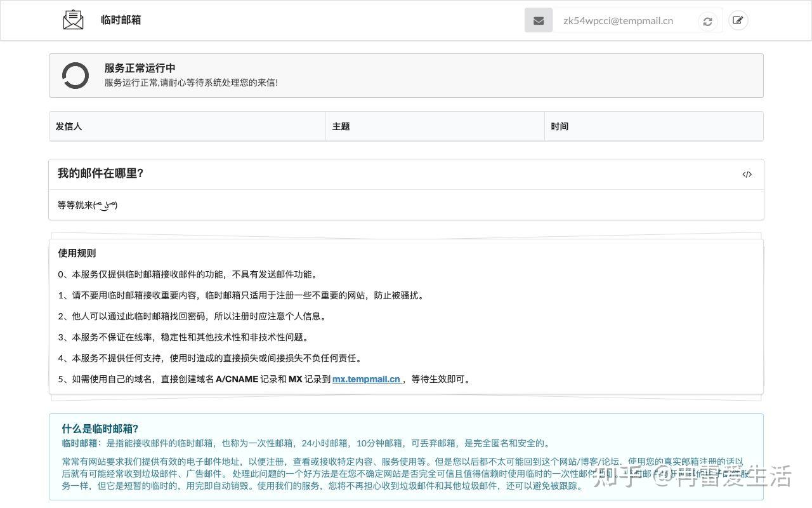Click rule 0 about receiving mail only
This screenshot has height=508, width=812.
pyautogui.click(x=188, y=274)
